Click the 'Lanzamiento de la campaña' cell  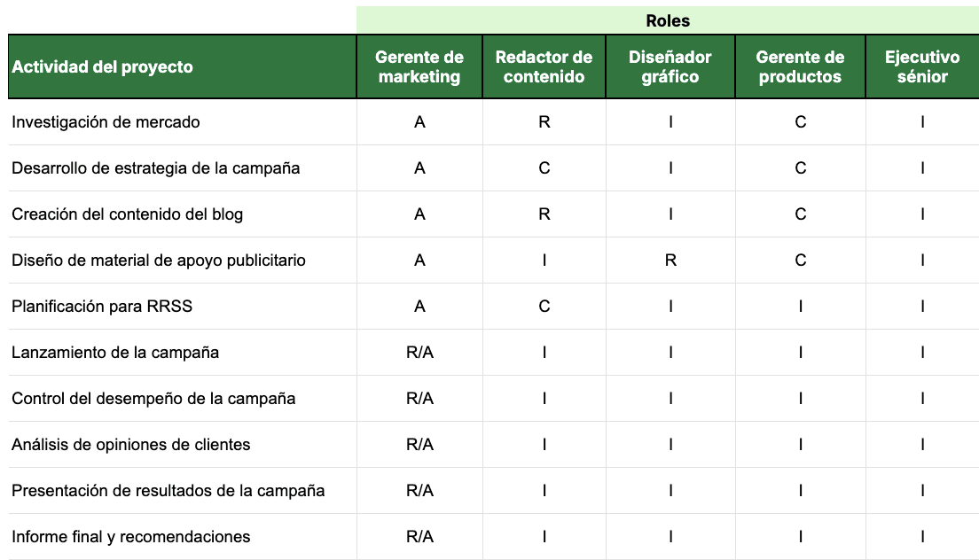115,353
